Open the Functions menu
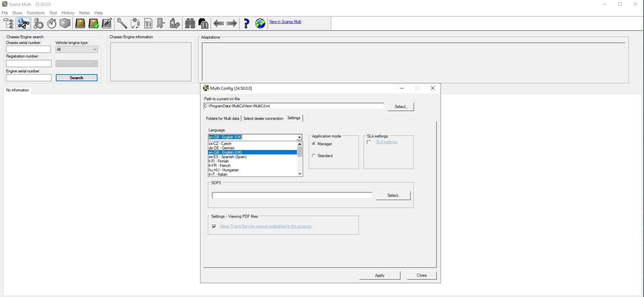 pyautogui.click(x=36, y=13)
